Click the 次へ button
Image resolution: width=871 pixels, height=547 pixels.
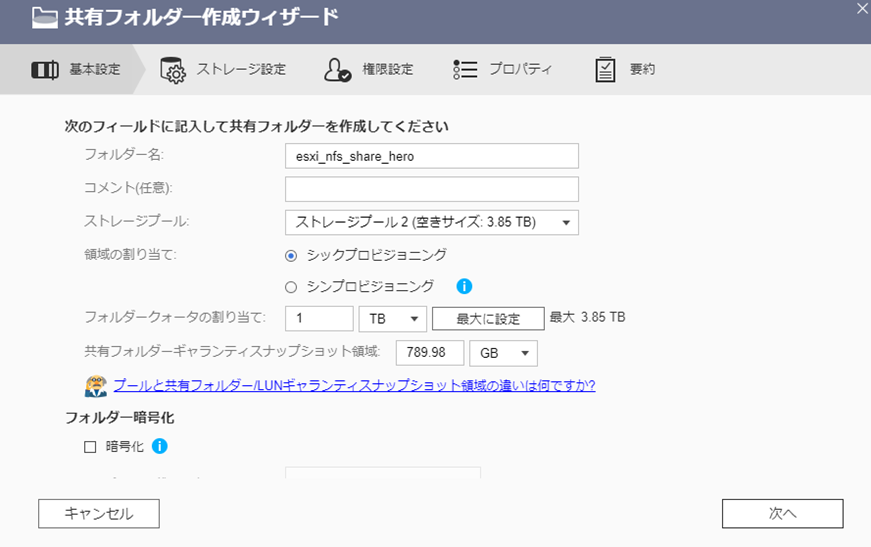(x=782, y=513)
